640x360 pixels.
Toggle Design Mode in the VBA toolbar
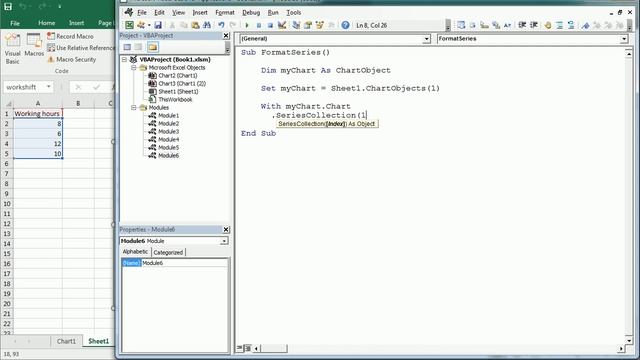282,25
